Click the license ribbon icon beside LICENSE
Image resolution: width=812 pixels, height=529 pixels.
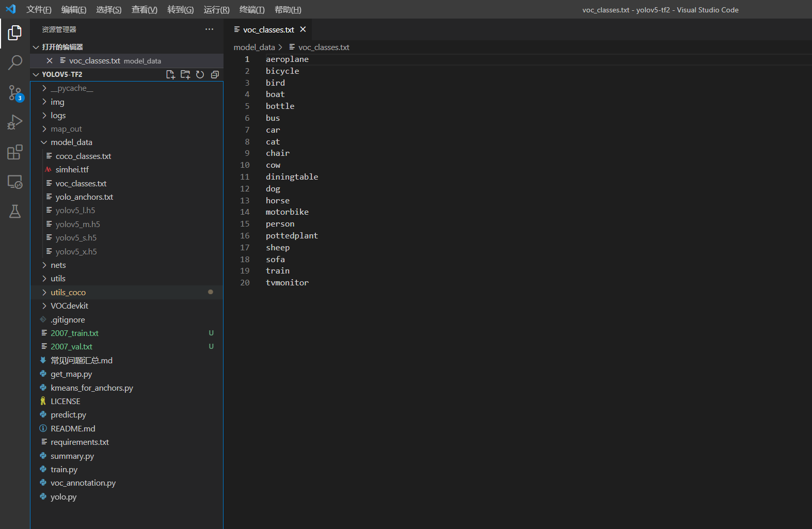coord(43,401)
